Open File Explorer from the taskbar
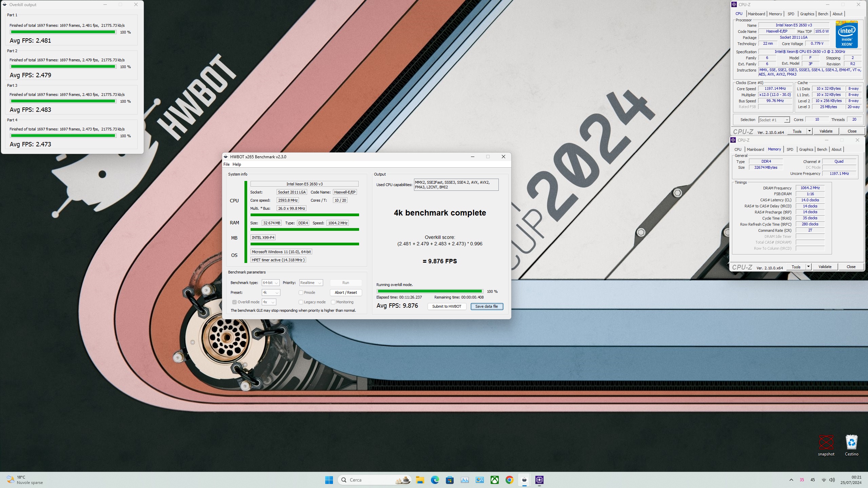Screen dimensions: 868x488 420,480
